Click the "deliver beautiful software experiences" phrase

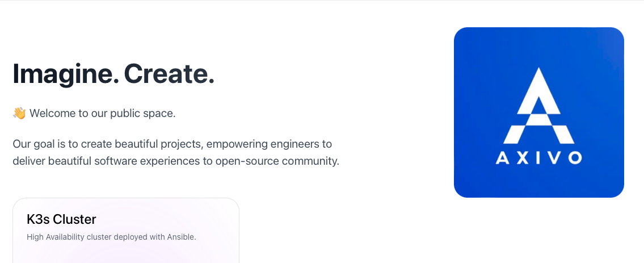[106, 161]
